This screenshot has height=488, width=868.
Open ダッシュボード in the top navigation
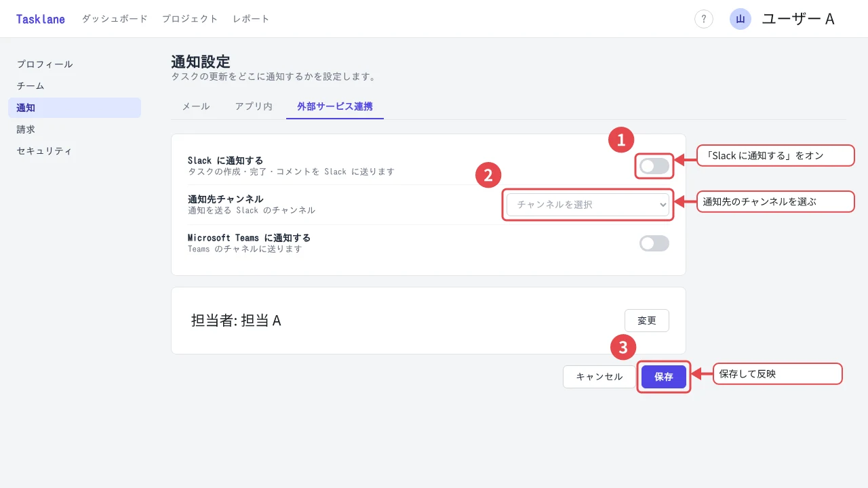[115, 19]
